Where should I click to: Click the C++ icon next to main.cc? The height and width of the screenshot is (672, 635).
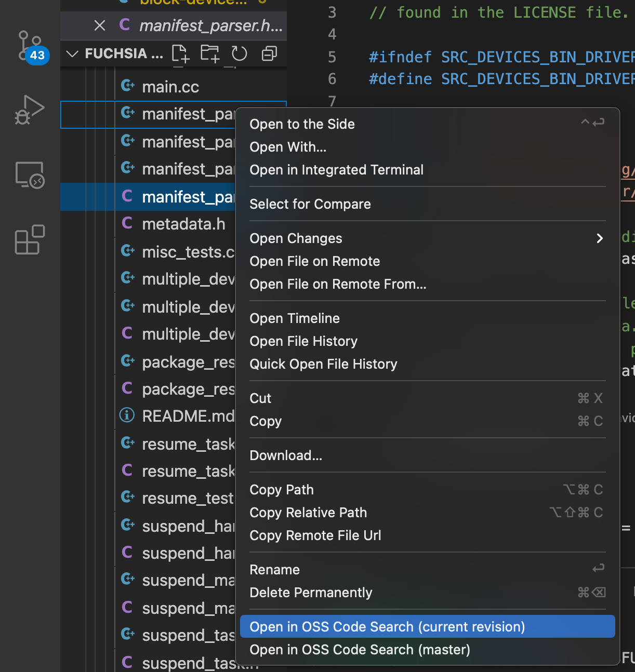click(x=127, y=85)
